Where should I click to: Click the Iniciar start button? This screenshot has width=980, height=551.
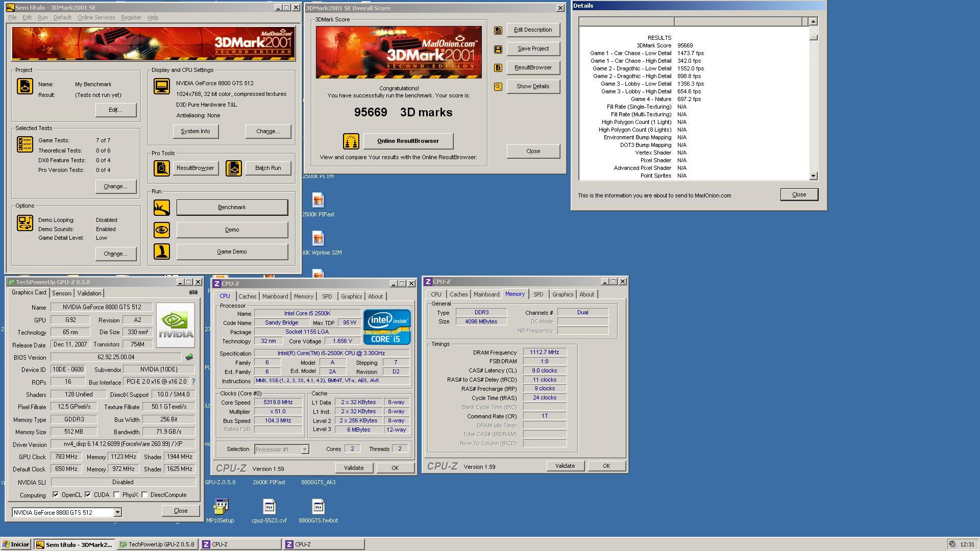16,544
